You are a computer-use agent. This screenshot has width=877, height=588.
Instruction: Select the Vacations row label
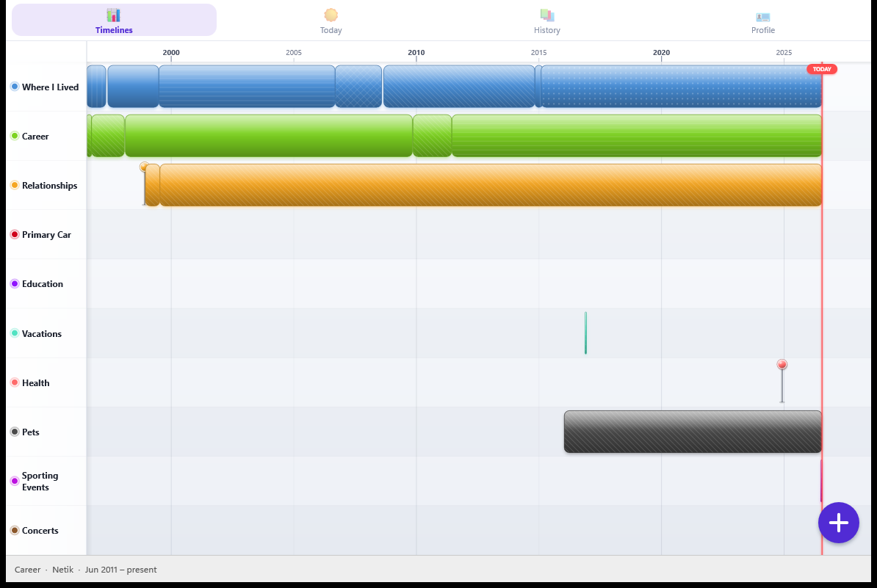(x=42, y=334)
